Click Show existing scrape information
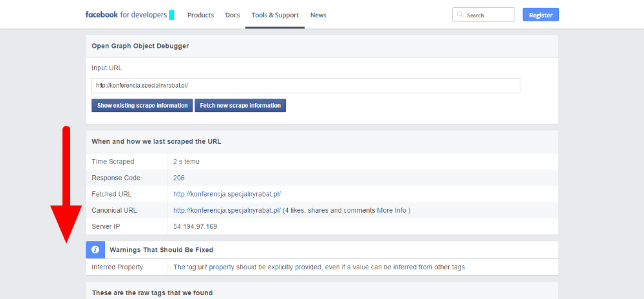The width and height of the screenshot is (644, 299). pyautogui.click(x=142, y=105)
